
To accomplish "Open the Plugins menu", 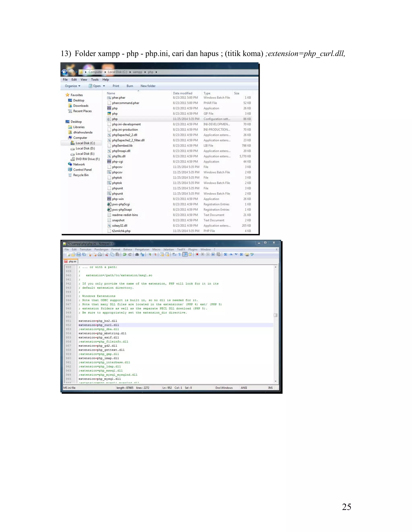I will (193, 250).
